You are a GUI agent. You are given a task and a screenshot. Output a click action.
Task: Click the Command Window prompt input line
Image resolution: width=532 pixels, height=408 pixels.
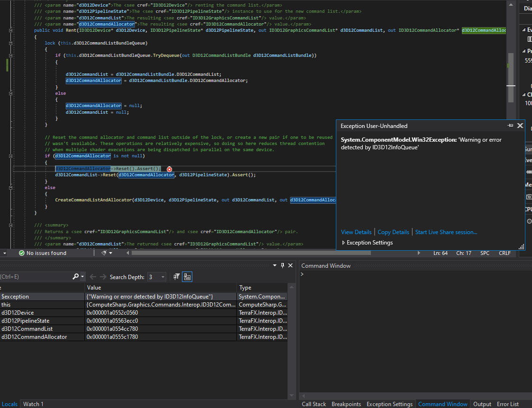pyautogui.click(x=415, y=274)
